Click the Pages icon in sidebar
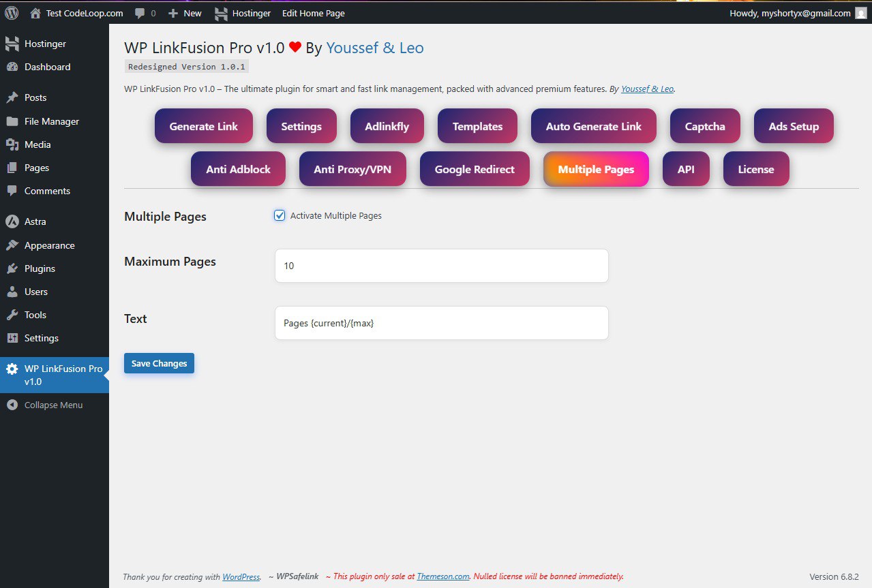 point(12,168)
